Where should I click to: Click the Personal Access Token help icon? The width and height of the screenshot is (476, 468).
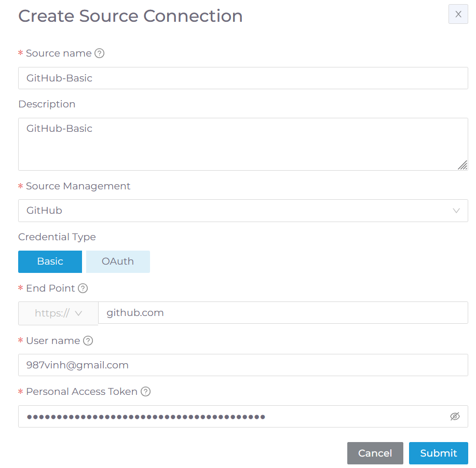pos(144,391)
